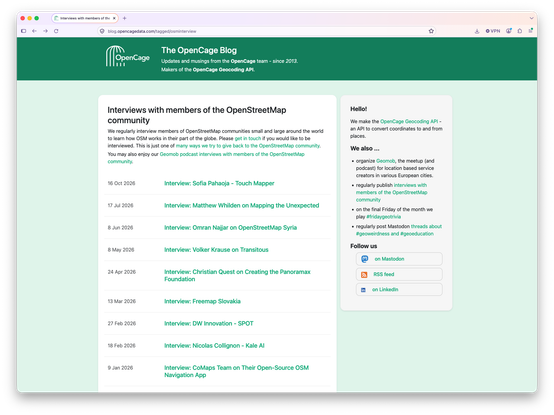
Task: Click the '17 Jul 2026' date
Action: click(120, 206)
